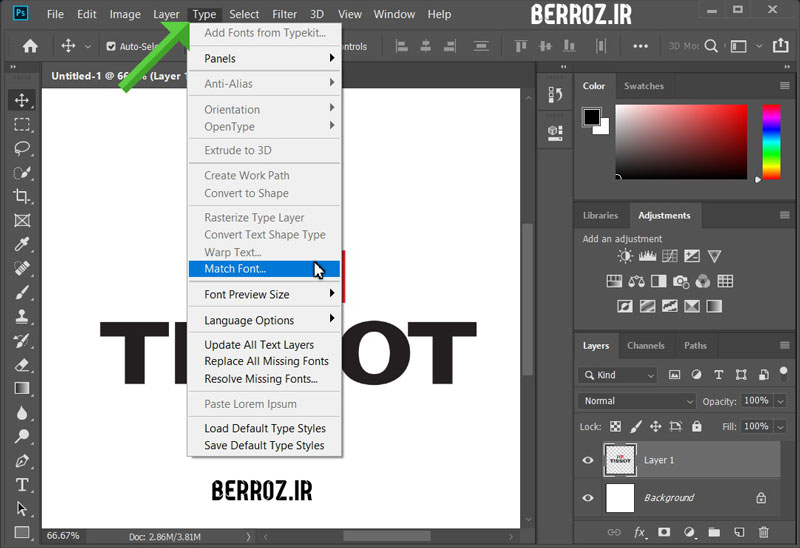Screen dimensions: 800x548
Task: Toggle filter for type layers
Action: pyautogui.click(x=718, y=375)
